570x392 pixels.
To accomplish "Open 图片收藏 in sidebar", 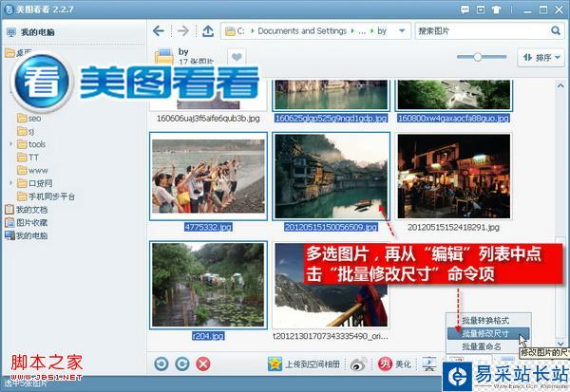I will coord(27,222).
